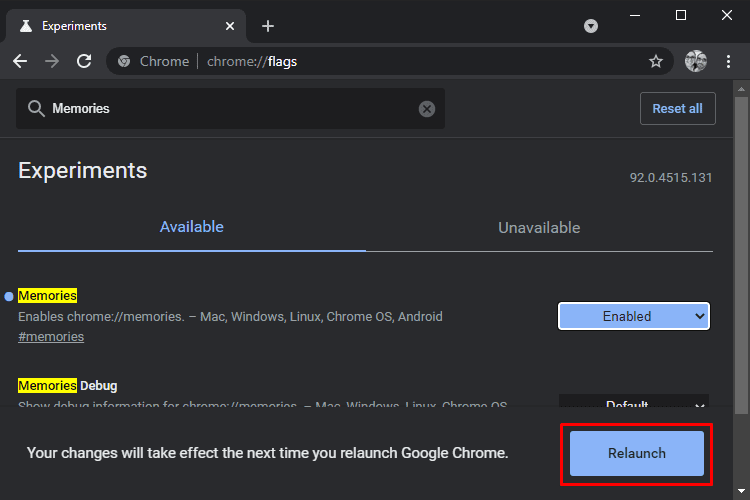Select the Experiments browser tab

click(126, 26)
